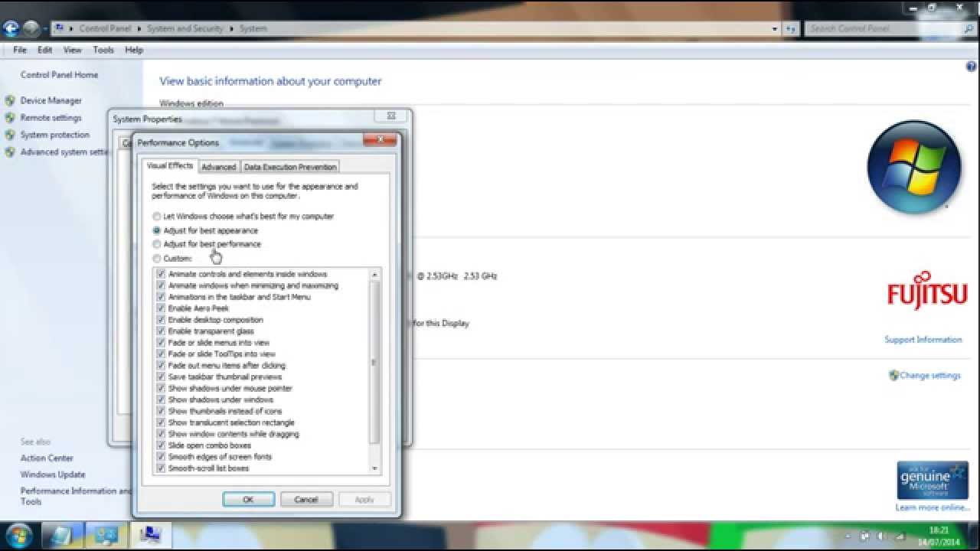This screenshot has width=980, height=551.
Task: Toggle Show shadows under windows
Action: (161, 399)
